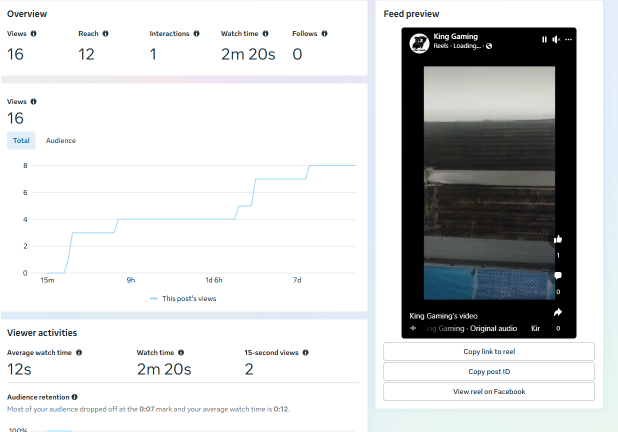Click the Average watch time value 12s
This screenshot has height=432, width=618.
pyautogui.click(x=19, y=369)
